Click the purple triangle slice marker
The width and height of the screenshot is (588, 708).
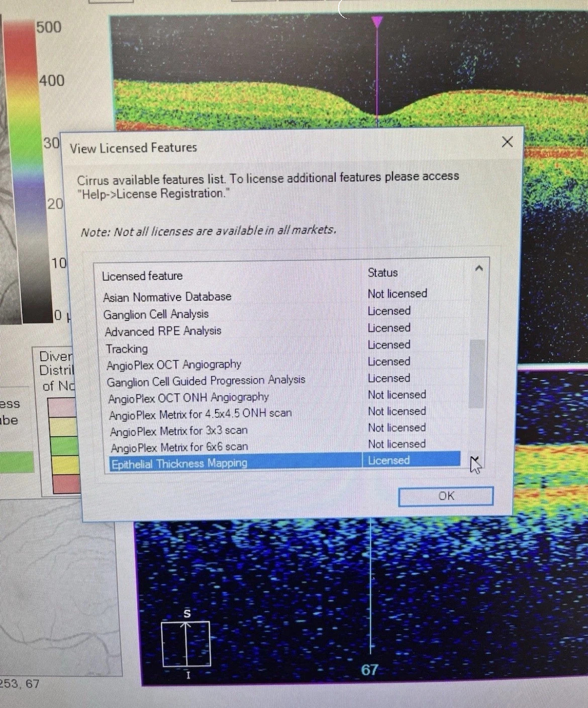(x=377, y=22)
